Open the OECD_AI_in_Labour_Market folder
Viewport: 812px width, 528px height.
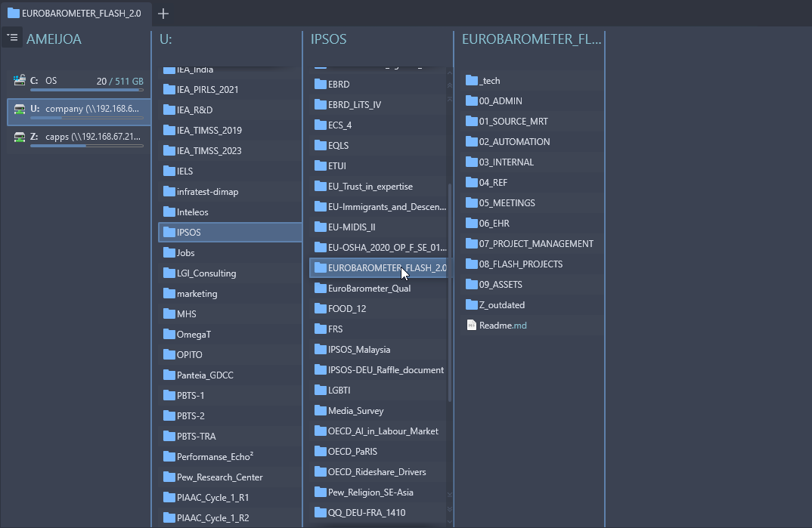click(378, 431)
